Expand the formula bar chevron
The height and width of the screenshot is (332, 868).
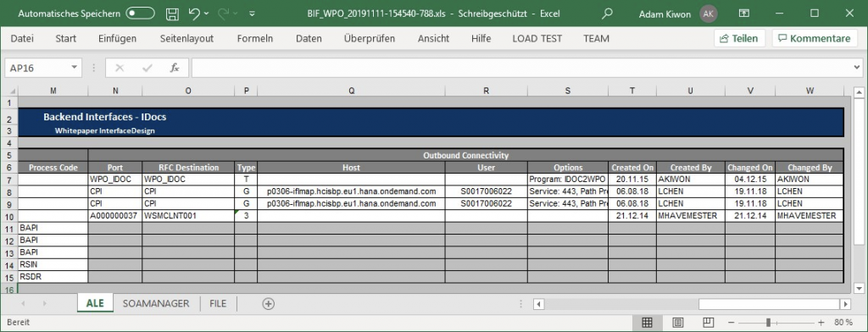[858, 68]
